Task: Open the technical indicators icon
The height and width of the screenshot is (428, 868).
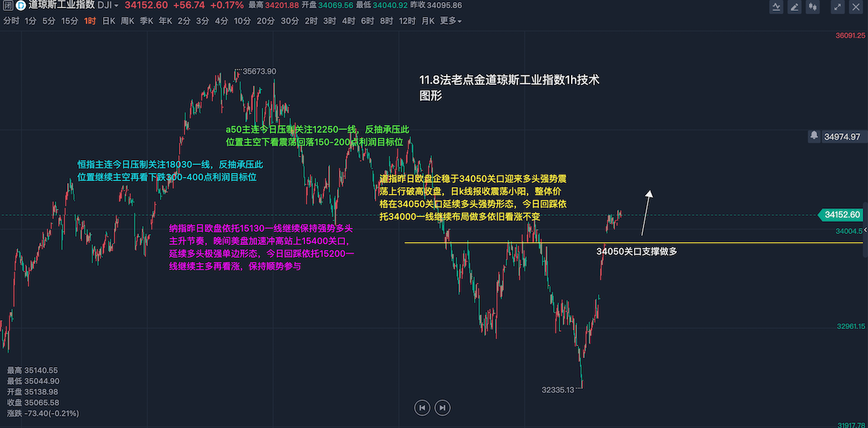Action: click(776, 7)
